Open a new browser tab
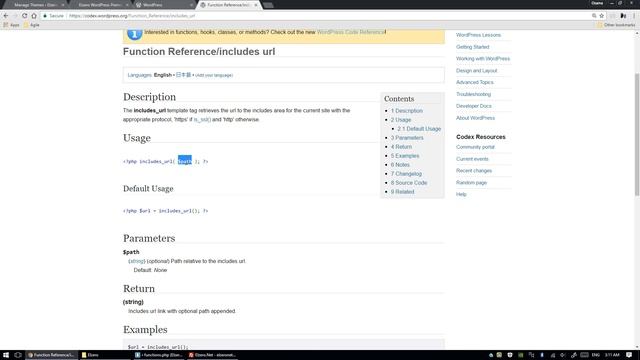This screenshot has width=640, height=360. [268, 5]
